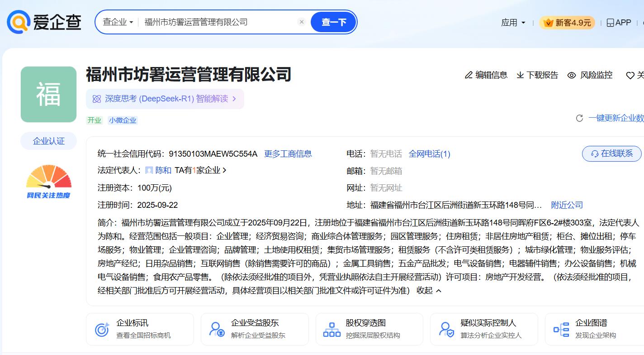Image resolution: width=644 pixels, height=355 pixels.
Task: Click the 编辑信息 pencil icon
Action: pos(469,75)
